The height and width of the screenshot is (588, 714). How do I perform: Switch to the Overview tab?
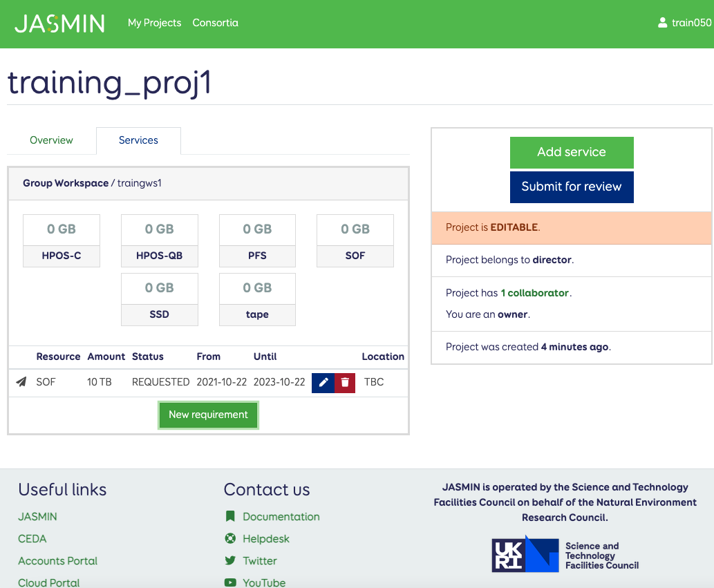coord(51,140)
